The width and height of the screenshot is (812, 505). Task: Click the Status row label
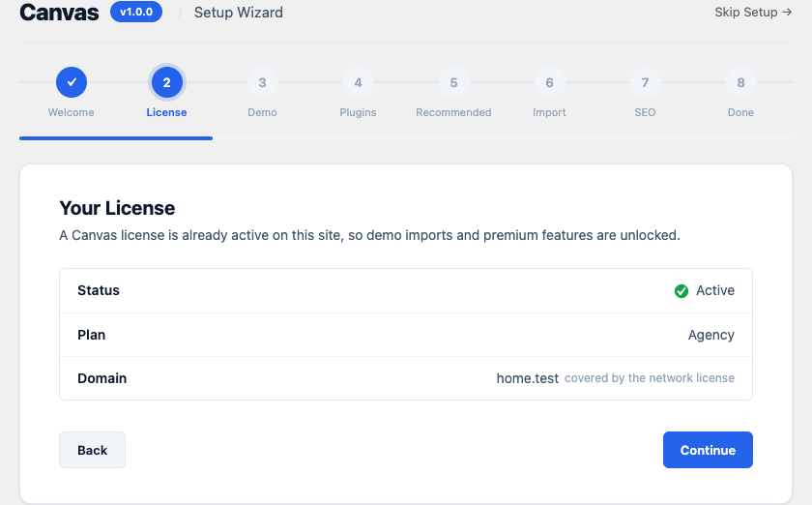[99, 290]
